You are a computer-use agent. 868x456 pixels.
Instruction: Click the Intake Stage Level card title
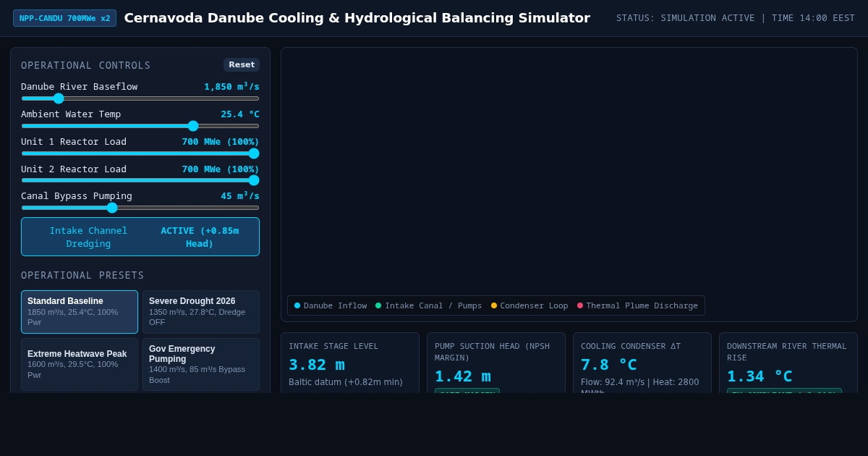pos(333,346)
